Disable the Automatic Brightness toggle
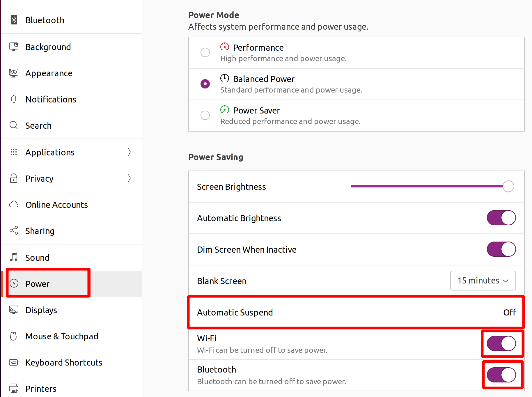The width and height of the screenshot is (532, 397). (501, 218)
